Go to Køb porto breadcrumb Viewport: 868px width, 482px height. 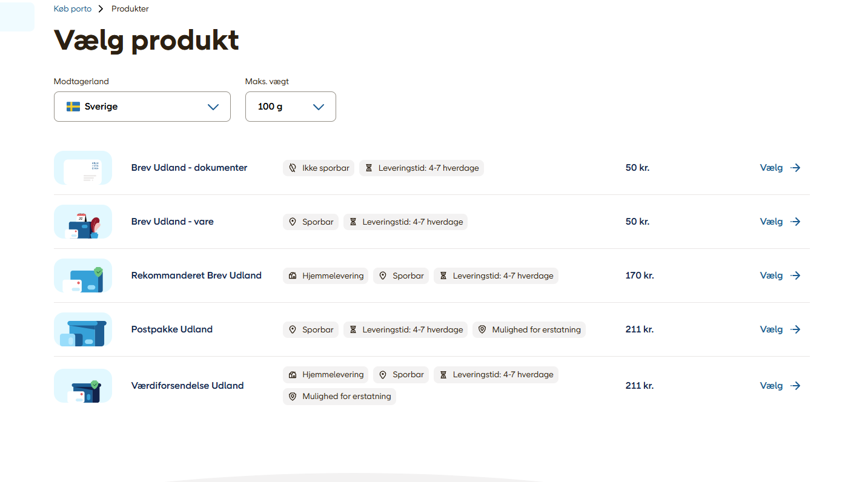coord(73,9)
